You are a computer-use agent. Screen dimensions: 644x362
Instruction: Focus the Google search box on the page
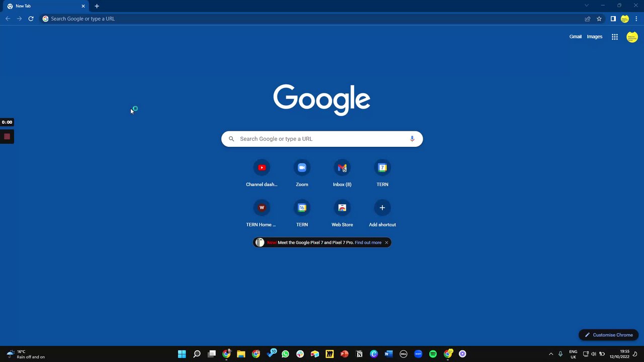click(x=322, y=139)
